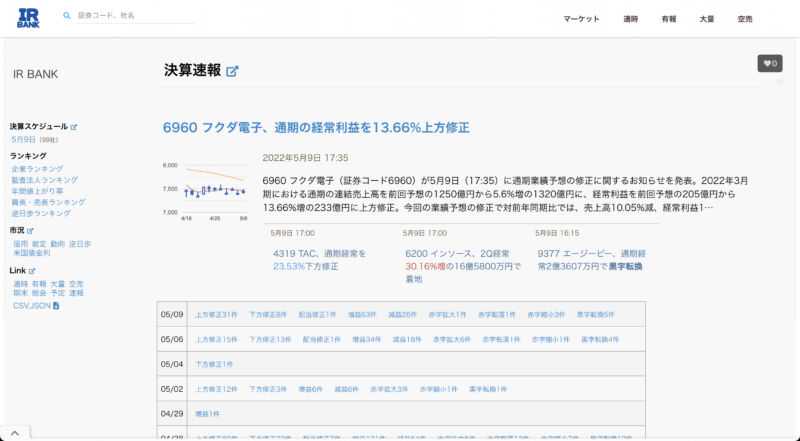Open 上方修正12件 in the 05/02 row
Screen dimensions: 800x441
(x=216, y=389)
